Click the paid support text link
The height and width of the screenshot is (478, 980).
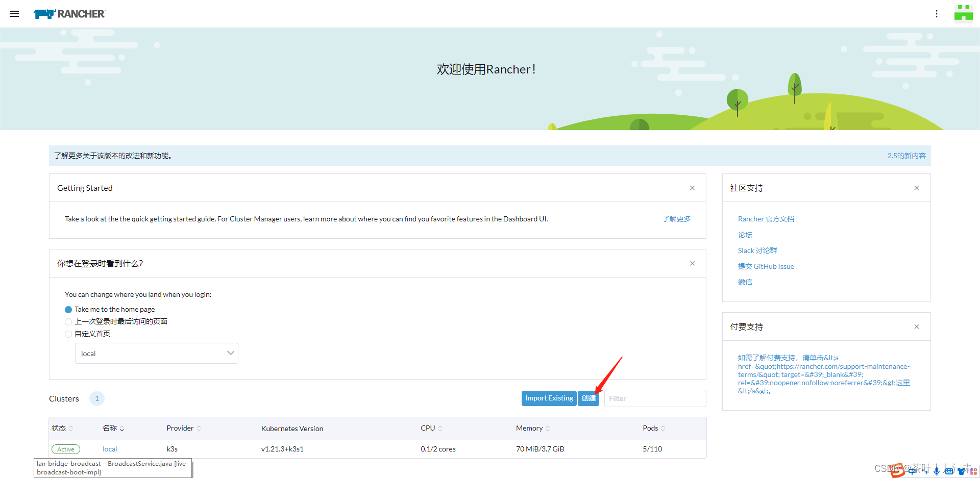824,374
